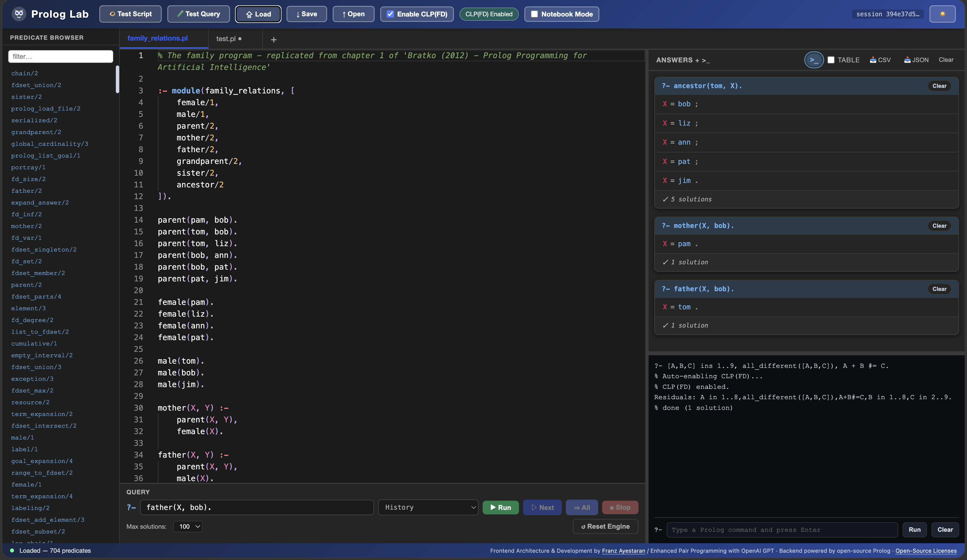Viewport: 967px width, 560px height.
Task: Add a new editor tab with plus icon
Action: [x=274, y=39]
